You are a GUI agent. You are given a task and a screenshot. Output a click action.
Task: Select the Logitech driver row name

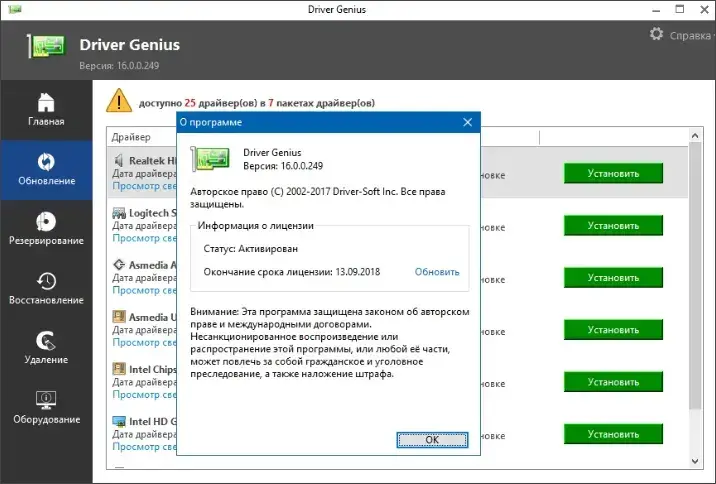(153, 213)
